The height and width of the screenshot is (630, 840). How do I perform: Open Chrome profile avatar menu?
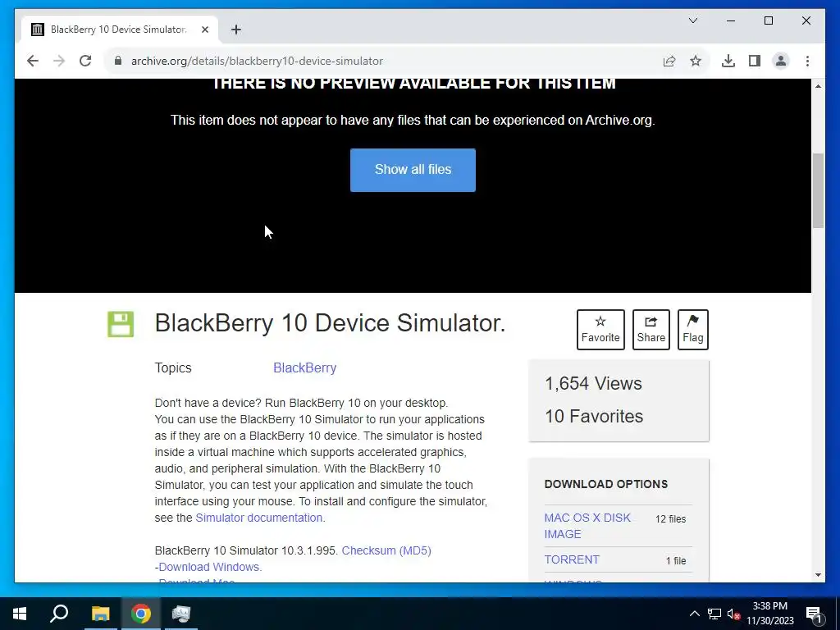(781, 61)
